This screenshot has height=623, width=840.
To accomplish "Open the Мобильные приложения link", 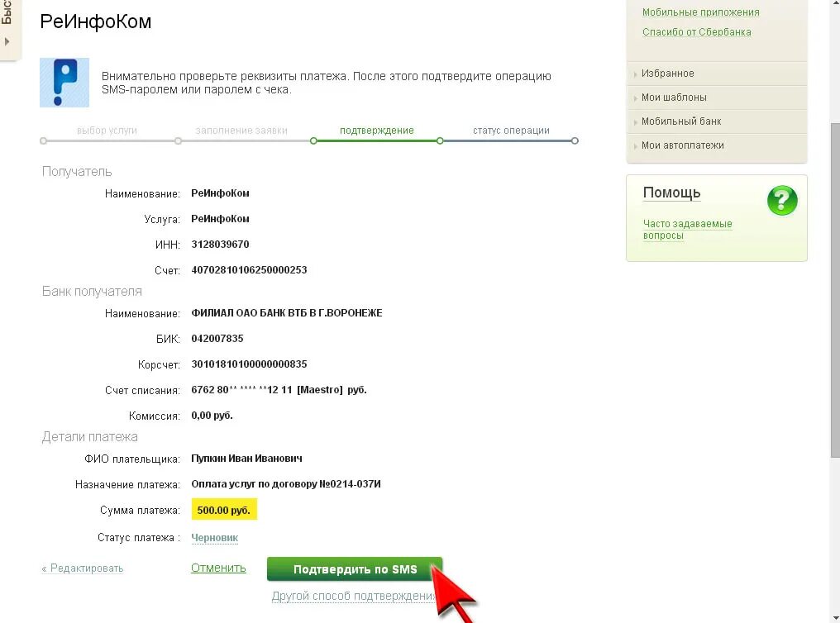I will (x=701, y=12).
